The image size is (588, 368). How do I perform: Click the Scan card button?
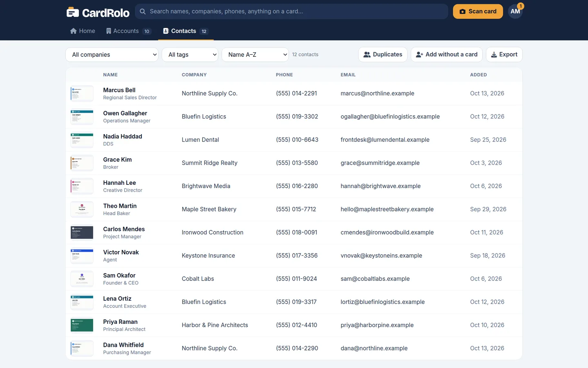click(x=478, y=11)
